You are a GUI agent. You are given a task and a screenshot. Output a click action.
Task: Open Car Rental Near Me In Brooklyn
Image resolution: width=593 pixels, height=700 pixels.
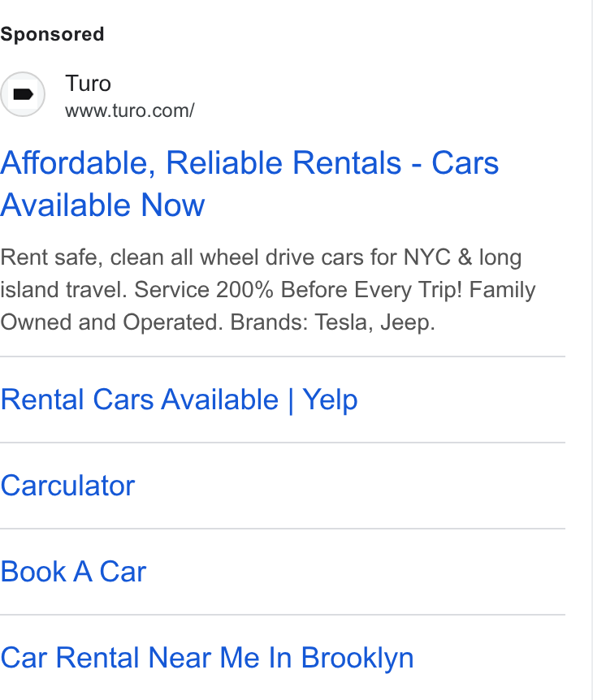tap(207, 658)
